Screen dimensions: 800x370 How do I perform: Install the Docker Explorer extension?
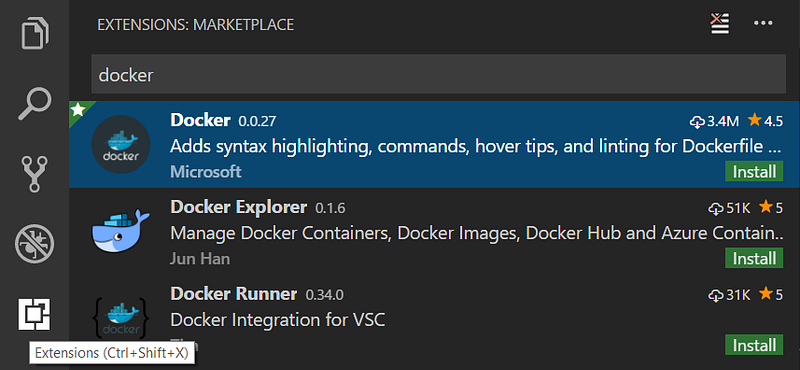[754, 259]
